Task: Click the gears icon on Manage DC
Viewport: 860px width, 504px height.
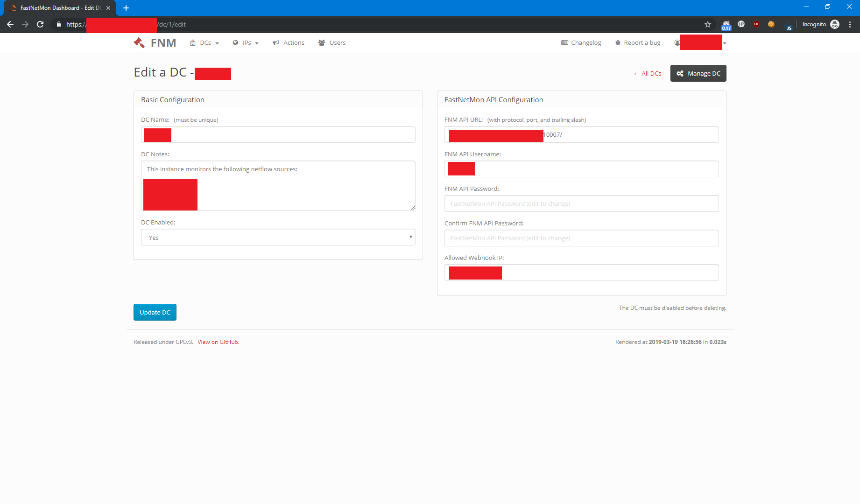Action: coord(680,73)
